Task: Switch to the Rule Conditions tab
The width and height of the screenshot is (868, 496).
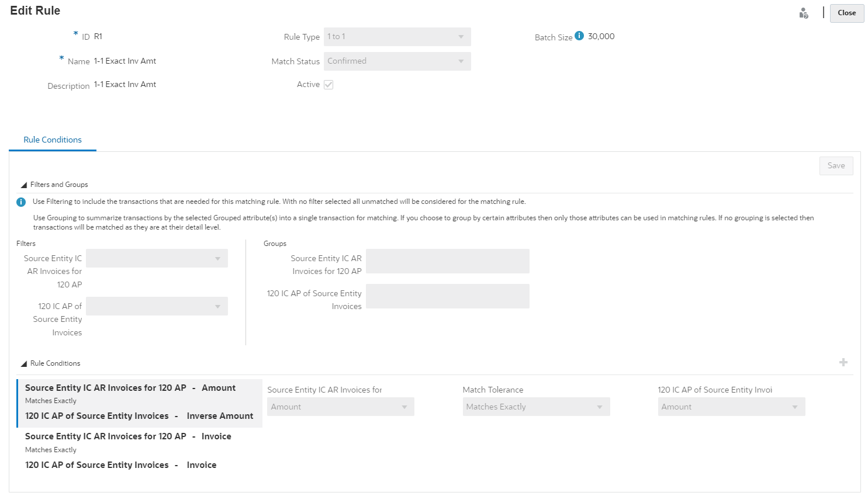Action: (53, 140)
